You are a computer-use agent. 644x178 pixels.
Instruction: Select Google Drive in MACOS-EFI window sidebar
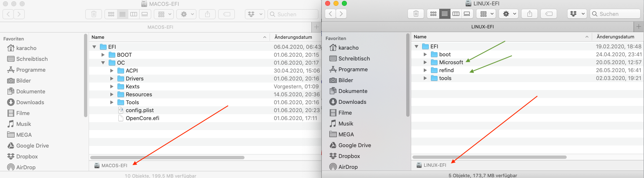point(32,145)
